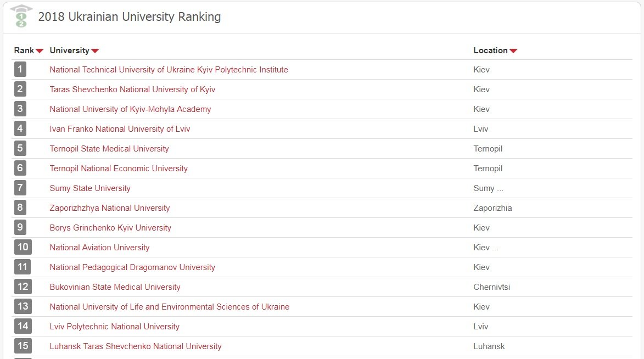Open Borys Grinchenko Kyiv University link

point(110,228)
